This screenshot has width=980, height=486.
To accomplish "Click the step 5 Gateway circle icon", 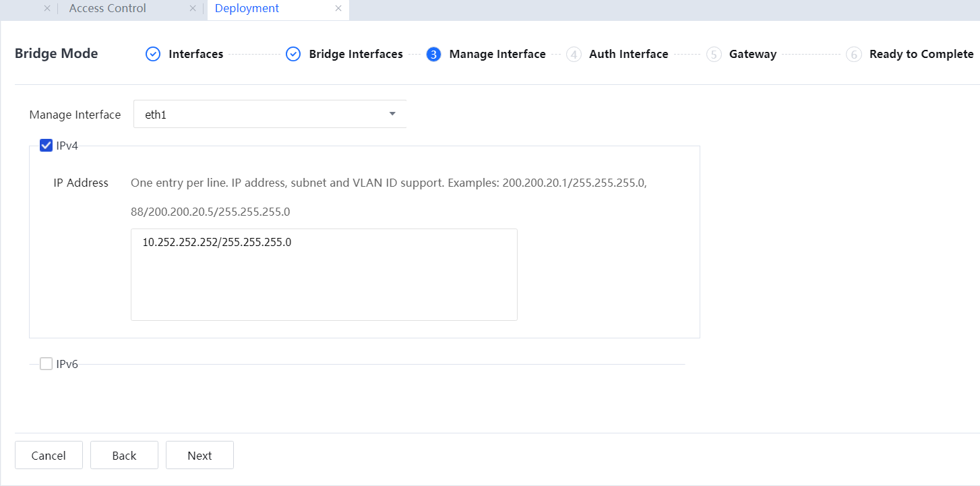I will coord(714,55).
